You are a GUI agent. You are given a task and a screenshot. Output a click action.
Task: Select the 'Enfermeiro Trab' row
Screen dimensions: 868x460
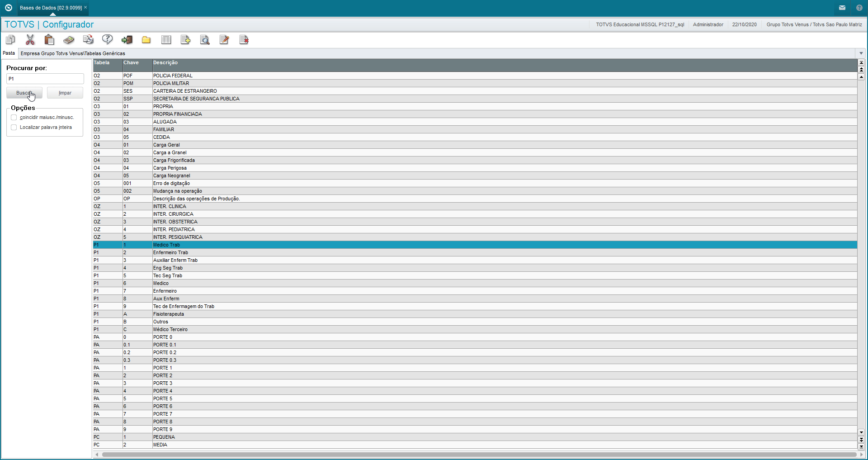click(x=475, y=253)
